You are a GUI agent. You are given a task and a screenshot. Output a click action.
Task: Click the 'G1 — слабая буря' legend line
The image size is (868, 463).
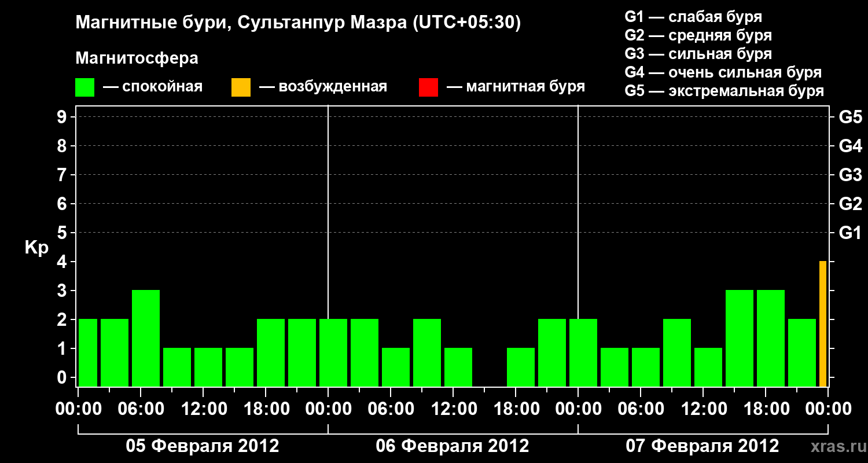(x=693, y=16)
